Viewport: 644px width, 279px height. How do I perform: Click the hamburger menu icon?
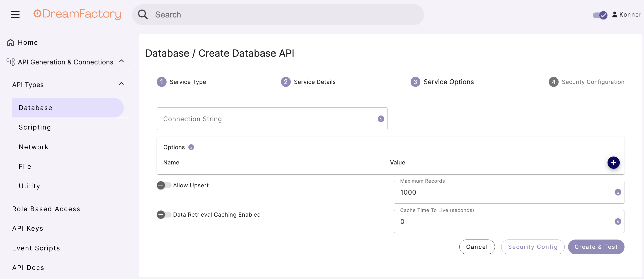click(x=15, y=15)
